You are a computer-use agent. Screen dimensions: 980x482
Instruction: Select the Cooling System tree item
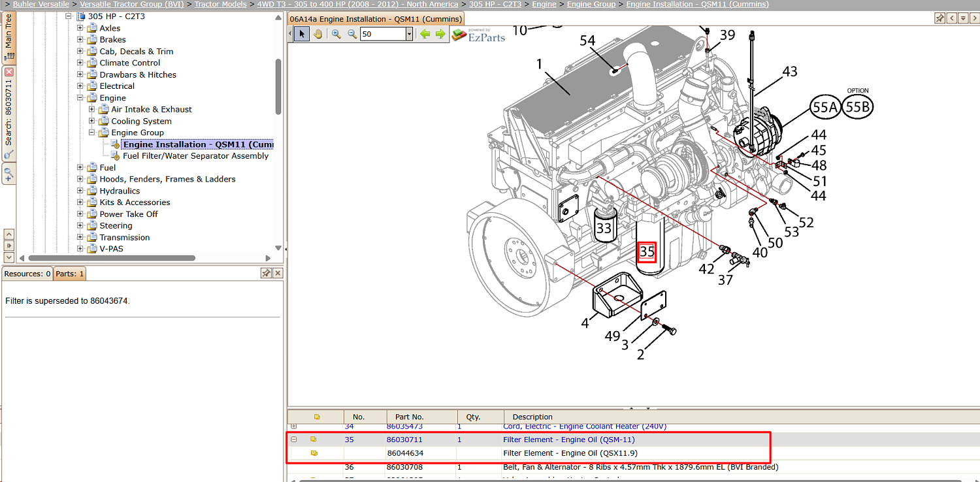141,121
